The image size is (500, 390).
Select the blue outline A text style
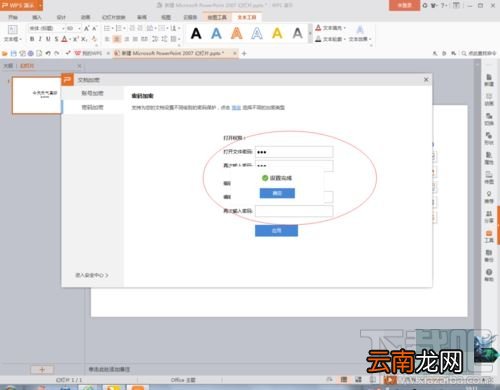pos(257,33)
